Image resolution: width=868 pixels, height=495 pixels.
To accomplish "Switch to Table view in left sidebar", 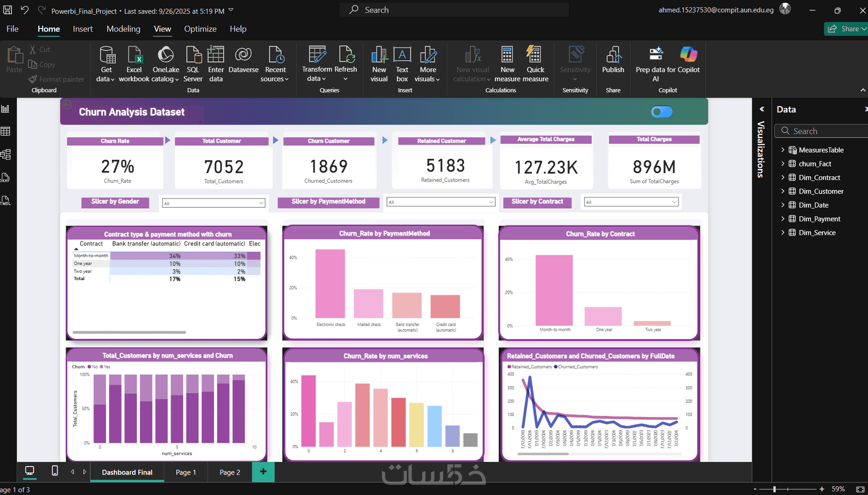I will click(6, 132).
